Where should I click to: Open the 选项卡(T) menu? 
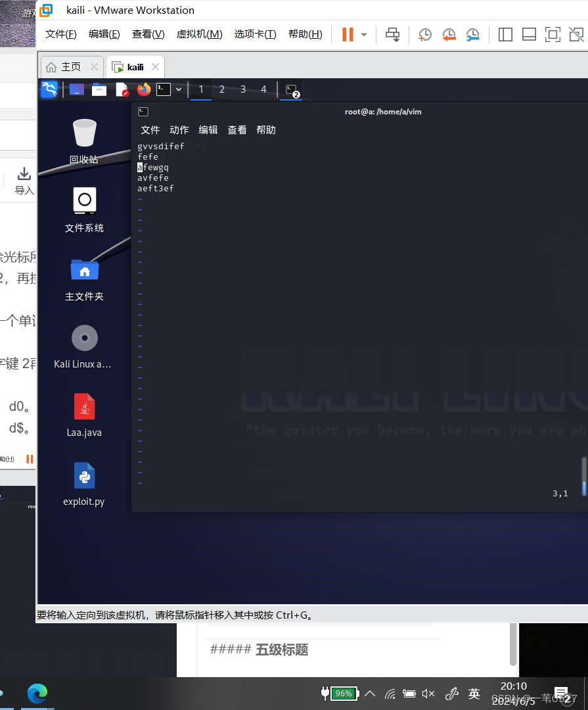[x=256, y=34]
